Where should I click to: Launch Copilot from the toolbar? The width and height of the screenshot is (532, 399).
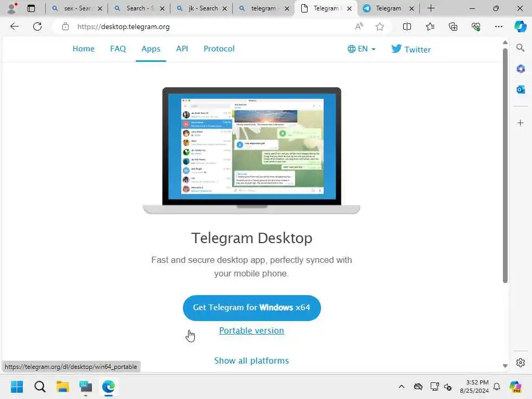(520, 26)
